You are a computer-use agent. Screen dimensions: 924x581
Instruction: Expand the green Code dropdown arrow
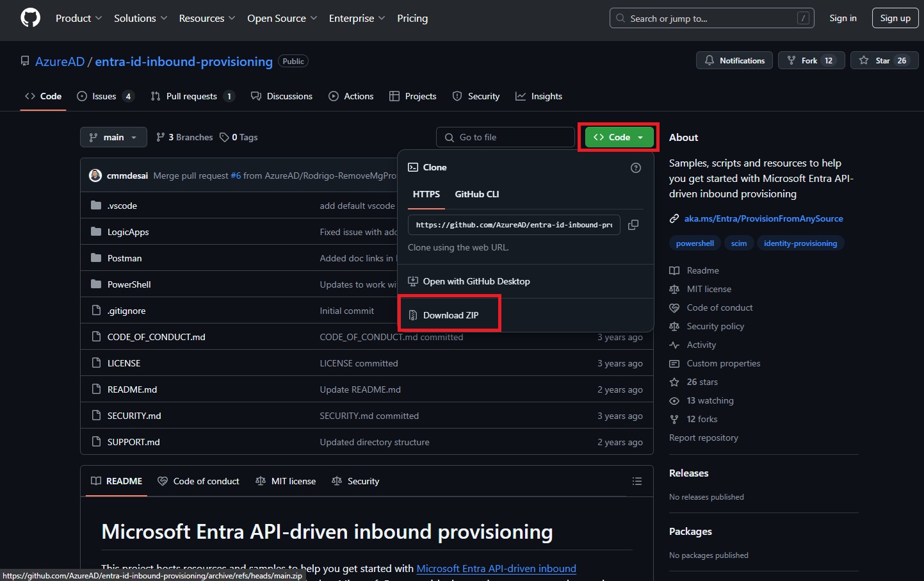click(x=641, y=137)
